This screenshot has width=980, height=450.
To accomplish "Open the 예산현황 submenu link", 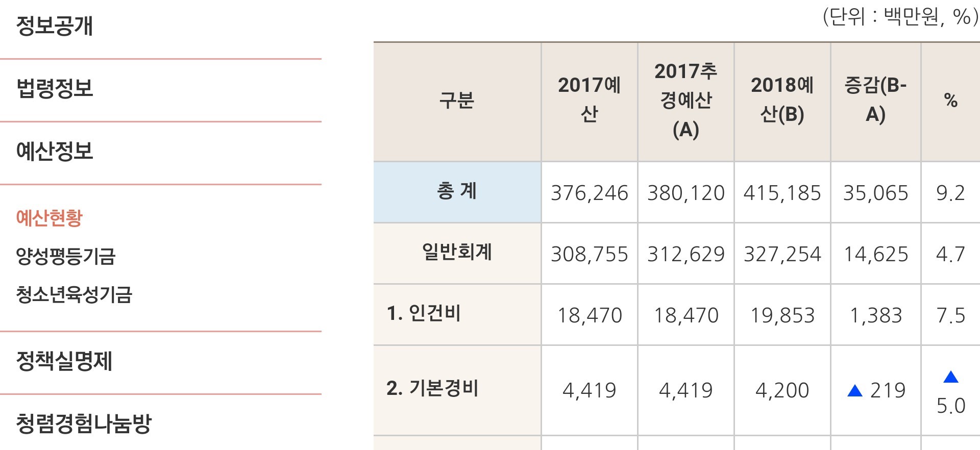I will (50, 218).
